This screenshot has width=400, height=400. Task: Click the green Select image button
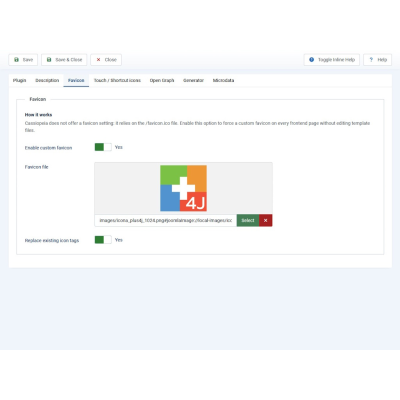coord(248,220)
